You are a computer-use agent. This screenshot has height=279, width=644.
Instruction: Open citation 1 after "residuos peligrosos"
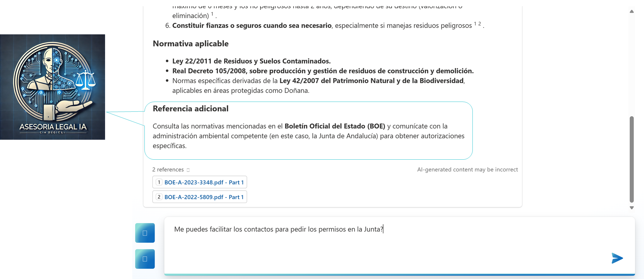click(x=475, y=24)
